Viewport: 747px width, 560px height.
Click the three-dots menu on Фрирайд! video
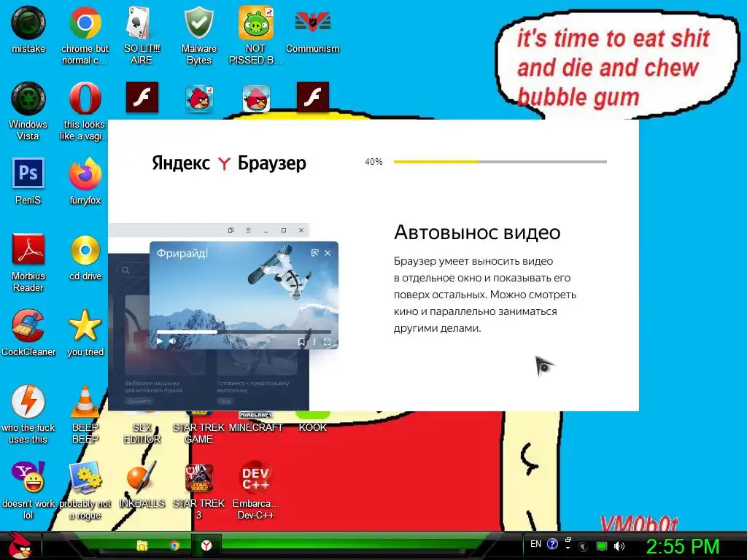pos(314,342)
